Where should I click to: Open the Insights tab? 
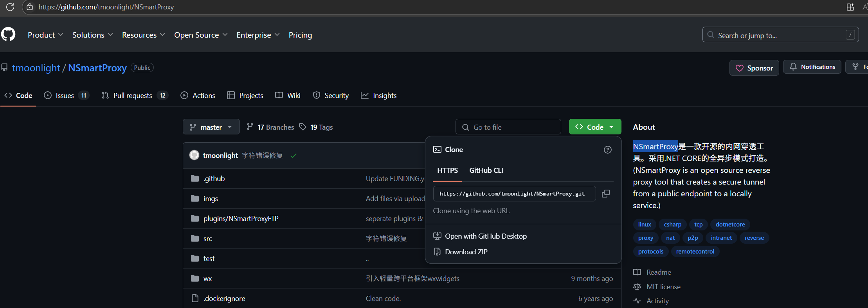[x=378, y=96]
